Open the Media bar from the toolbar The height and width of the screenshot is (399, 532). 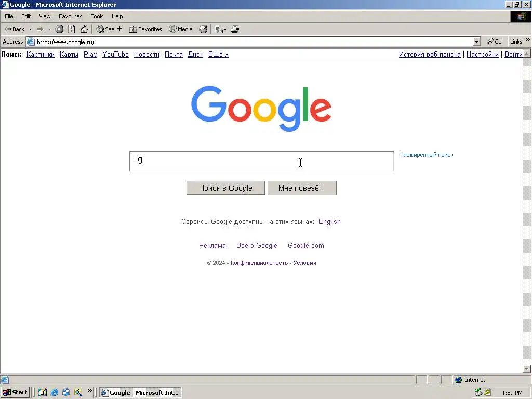pyautogui.click(x=181, y=29)
